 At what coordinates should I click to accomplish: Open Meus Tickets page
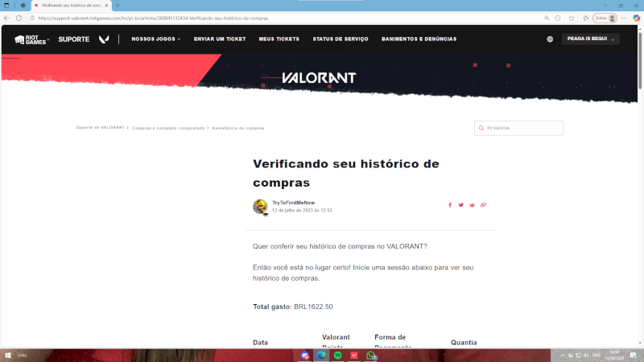tap(279, 39)
